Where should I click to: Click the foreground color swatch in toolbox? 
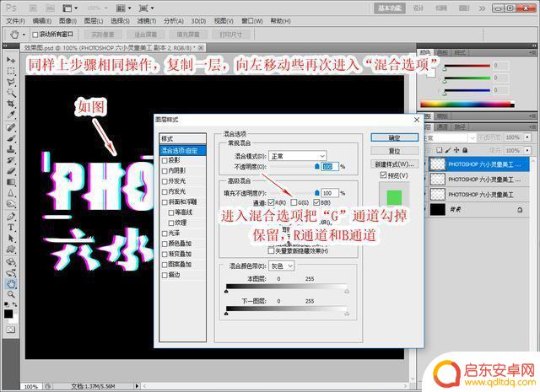click(8, 314)
